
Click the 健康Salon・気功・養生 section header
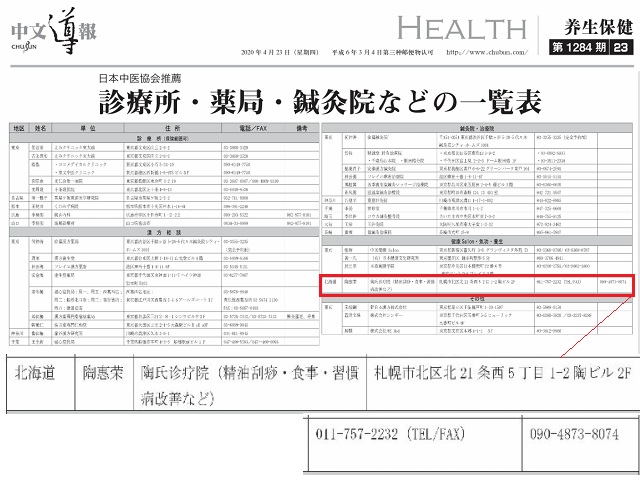(x=477, y=241)
